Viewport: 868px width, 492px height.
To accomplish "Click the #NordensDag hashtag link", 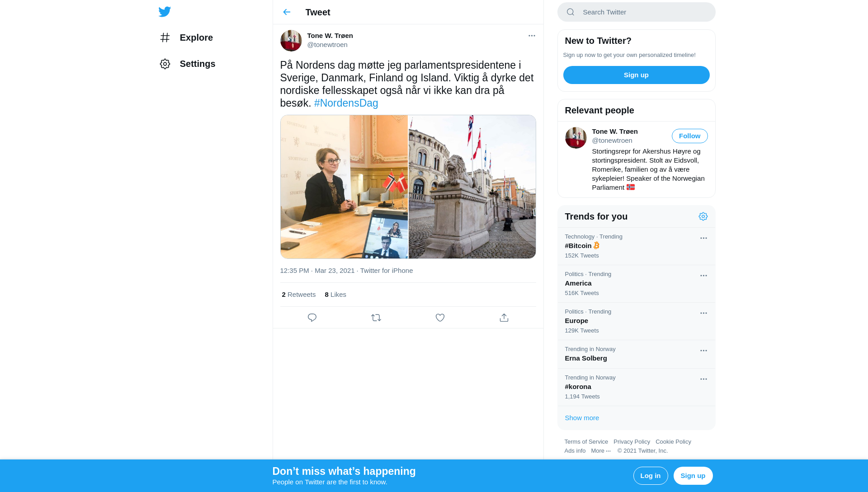I will [x=346, y=103].
